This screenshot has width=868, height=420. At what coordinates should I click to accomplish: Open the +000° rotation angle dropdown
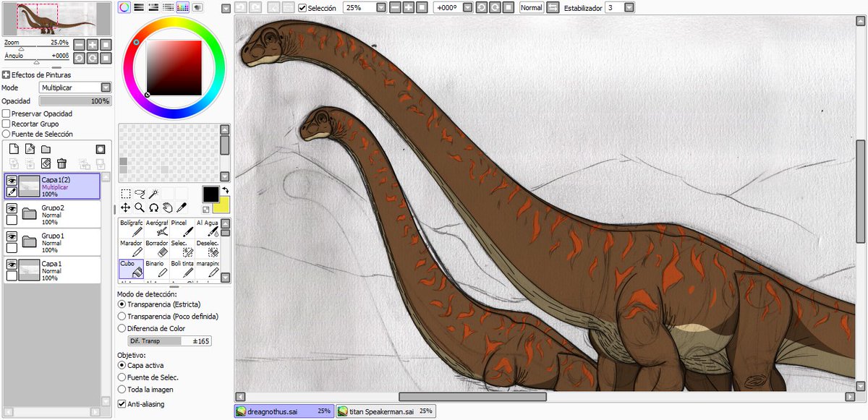467,7
